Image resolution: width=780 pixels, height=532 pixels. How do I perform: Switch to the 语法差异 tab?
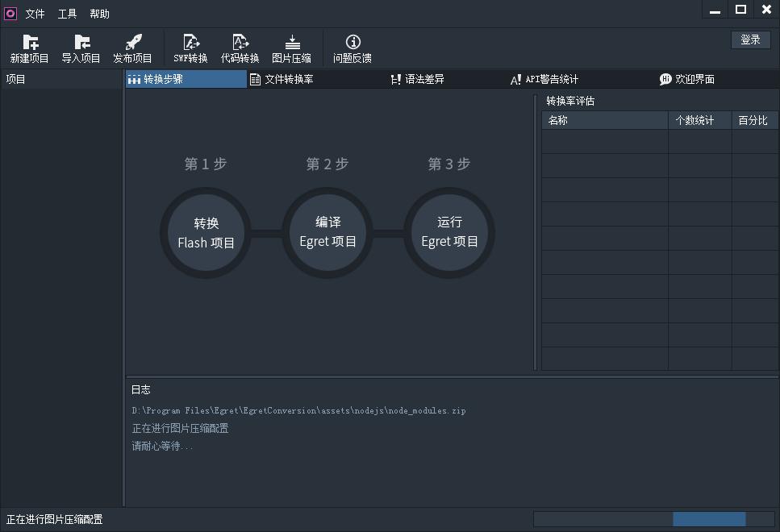click(x=417, y=79)
